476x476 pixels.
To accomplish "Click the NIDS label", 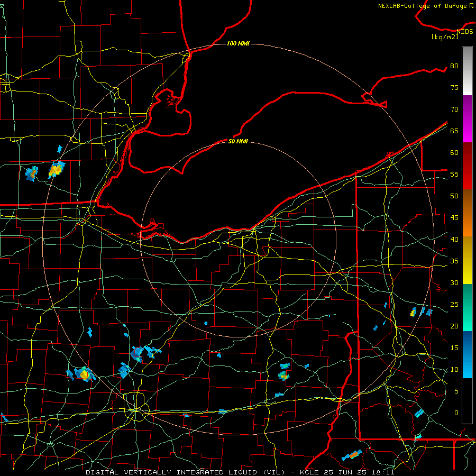I will click(465, 32).
